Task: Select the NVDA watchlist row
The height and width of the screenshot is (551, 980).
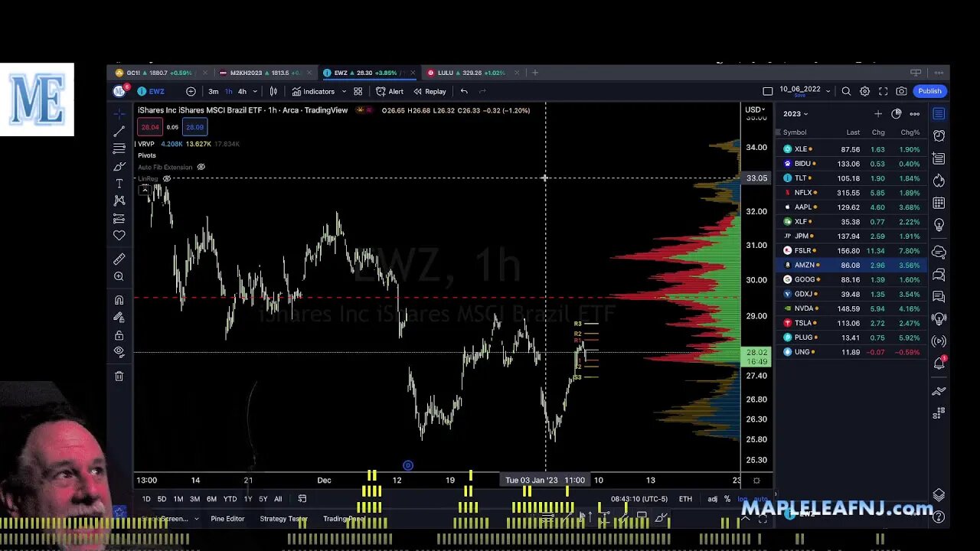Action: (x=853, y=308)
